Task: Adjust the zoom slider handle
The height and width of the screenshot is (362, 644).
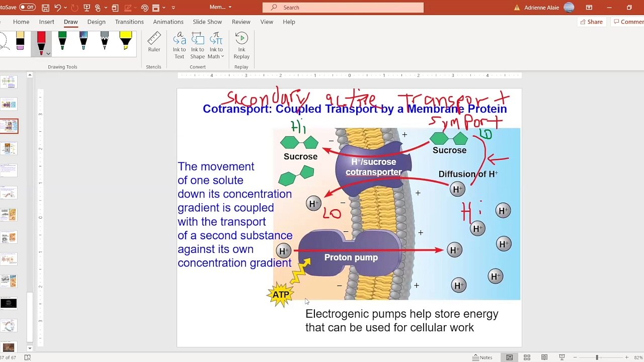Action: click(x=597, y=357)
